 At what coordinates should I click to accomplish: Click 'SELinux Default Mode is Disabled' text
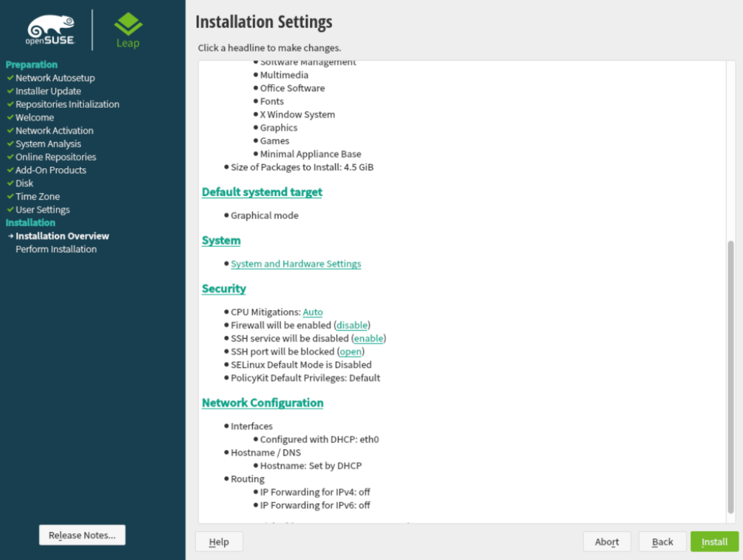click(x=301, y=364)
